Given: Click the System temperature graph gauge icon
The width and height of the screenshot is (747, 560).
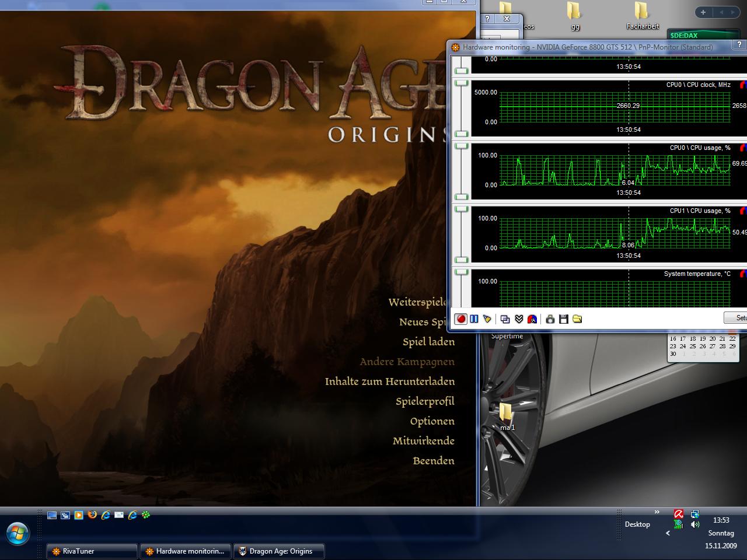Looking at the screenshot, I should tap(743, 274).
